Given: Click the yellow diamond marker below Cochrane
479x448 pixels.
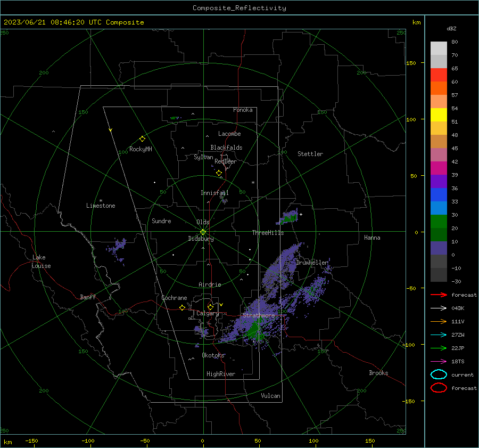Looking at the screenshot, I should 183,307.
